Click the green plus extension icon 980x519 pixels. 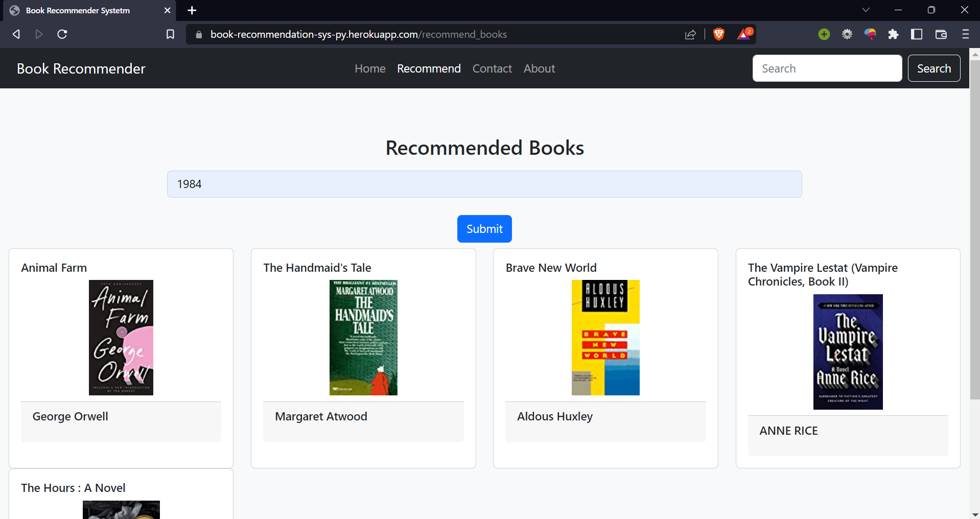coord(824,34)
